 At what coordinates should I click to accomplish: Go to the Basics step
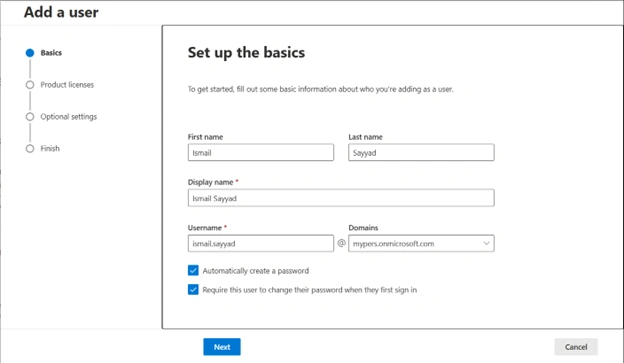click(x=51, y=53)
